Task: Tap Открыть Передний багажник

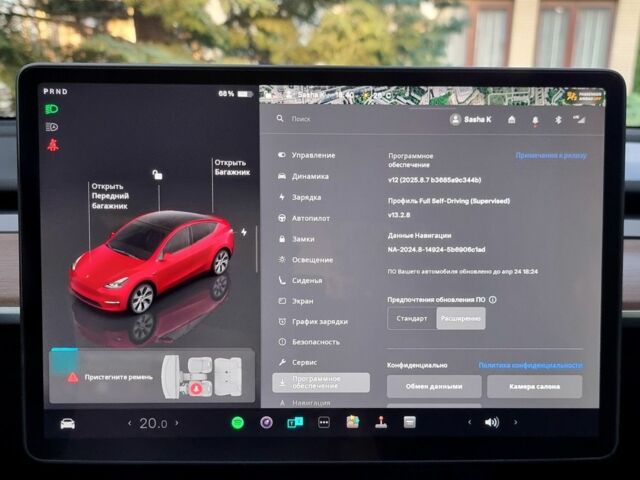Action: pos(110,196)
